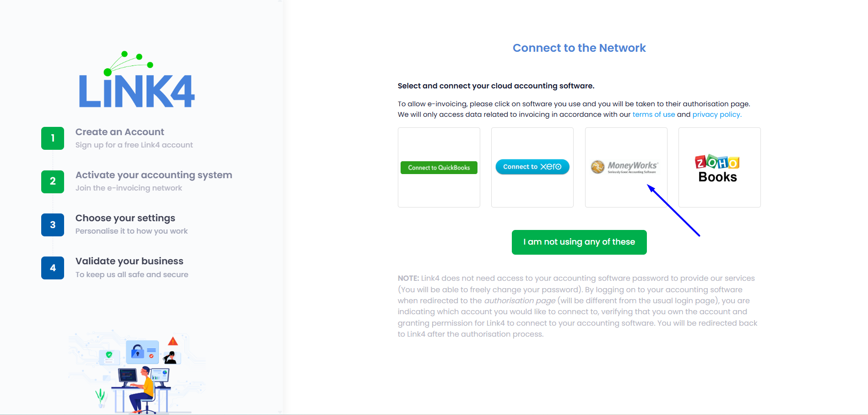Click the "Sign up for a free Link4 account" subtitle
This screenshot has height=415, width=868.
point(134,145)
